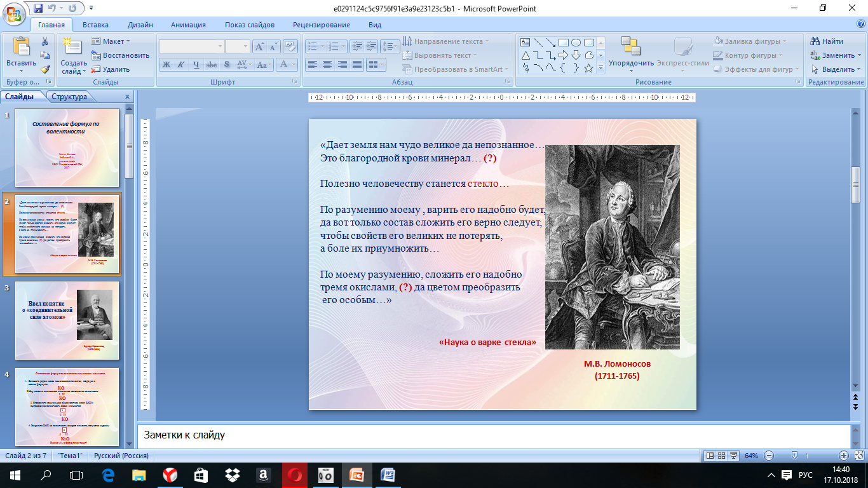Click the Удалить delete slide button

tap(110, 69)
